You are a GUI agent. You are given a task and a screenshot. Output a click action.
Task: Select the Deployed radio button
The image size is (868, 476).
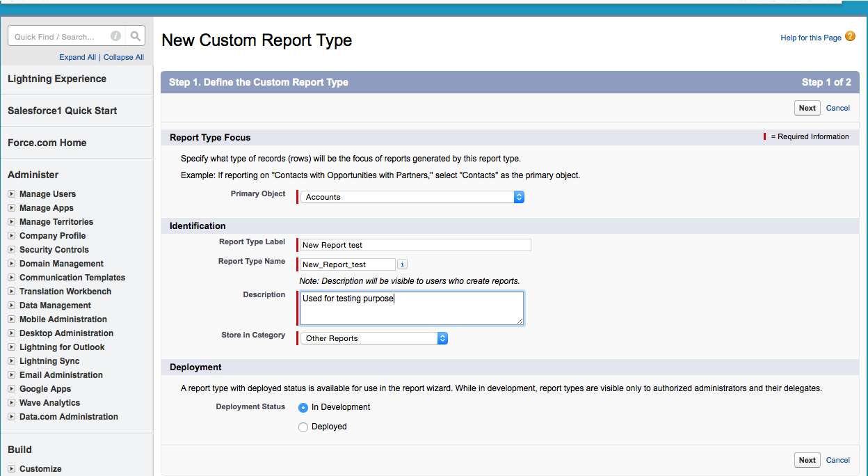click(303, 427)
